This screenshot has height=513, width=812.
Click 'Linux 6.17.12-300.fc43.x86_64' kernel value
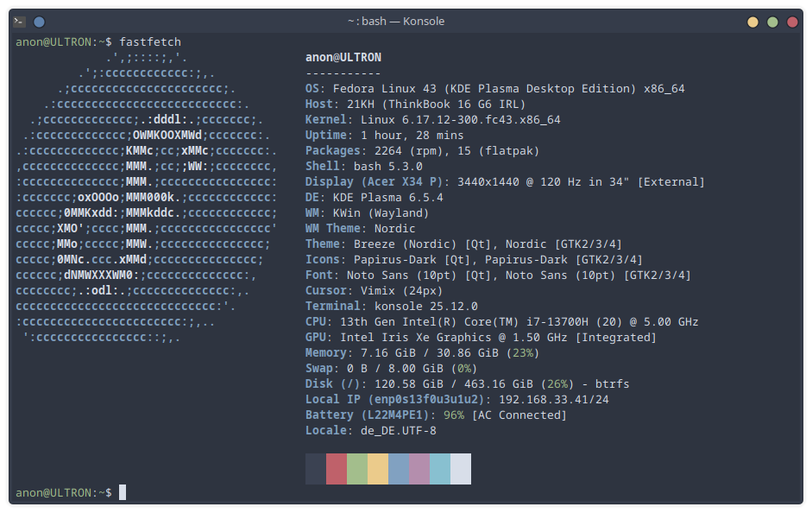(x=461, y=120)
